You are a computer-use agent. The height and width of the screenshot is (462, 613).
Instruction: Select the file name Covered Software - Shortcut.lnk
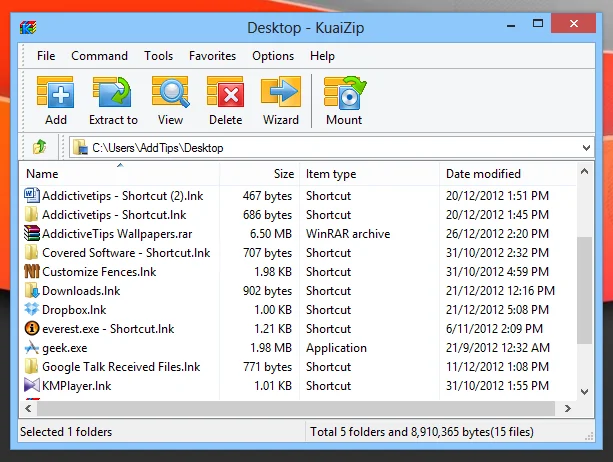tap(126, 252)
